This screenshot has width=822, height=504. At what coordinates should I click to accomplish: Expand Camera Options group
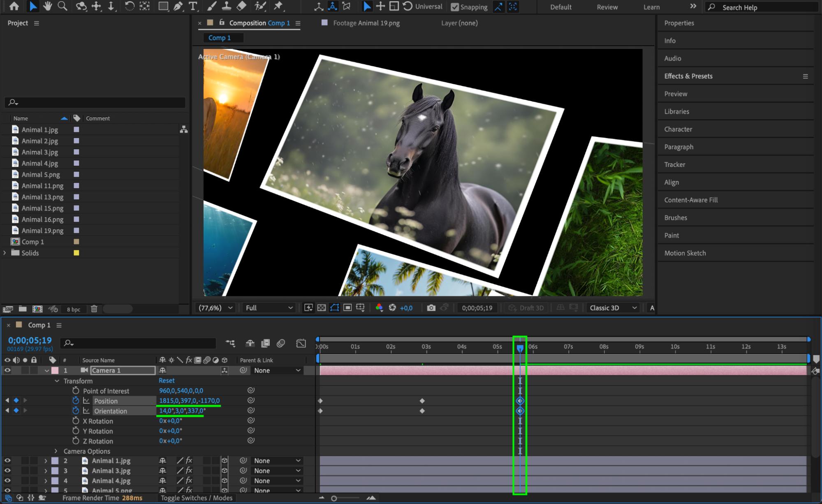pos(56,451)
